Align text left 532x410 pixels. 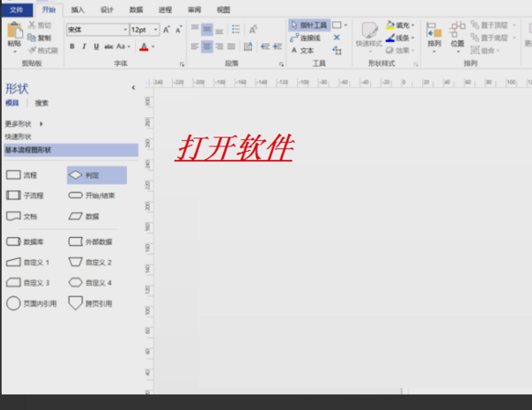click(195, 46)
